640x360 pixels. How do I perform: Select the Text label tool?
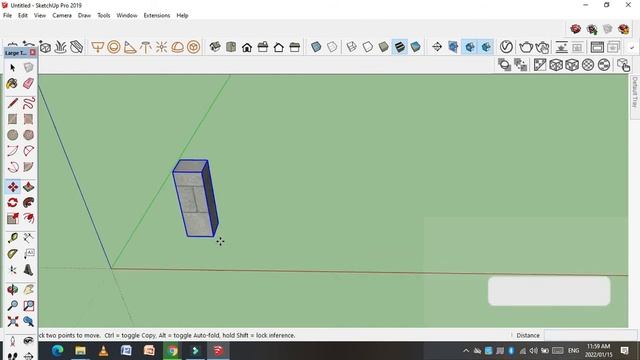click(x=28, y=254)
